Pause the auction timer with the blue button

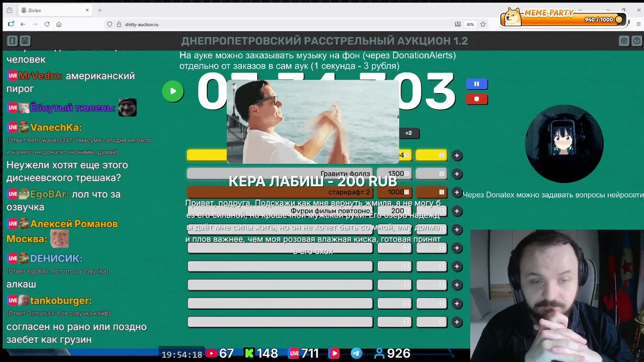pos(476,84)
